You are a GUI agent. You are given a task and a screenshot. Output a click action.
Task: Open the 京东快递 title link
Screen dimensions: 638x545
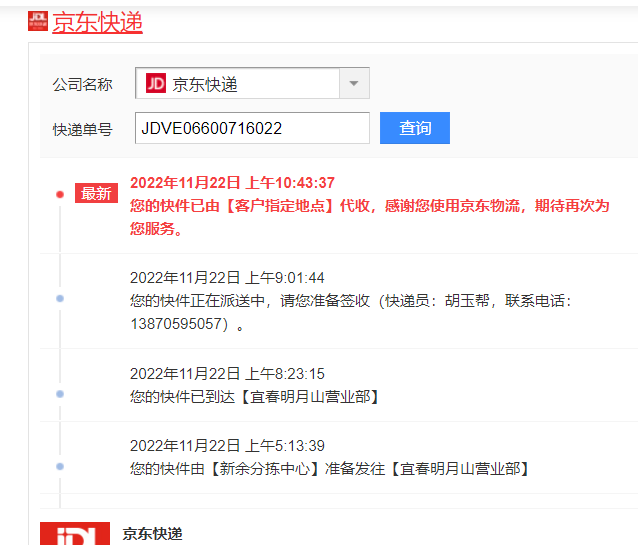click(x=97, y=22)
